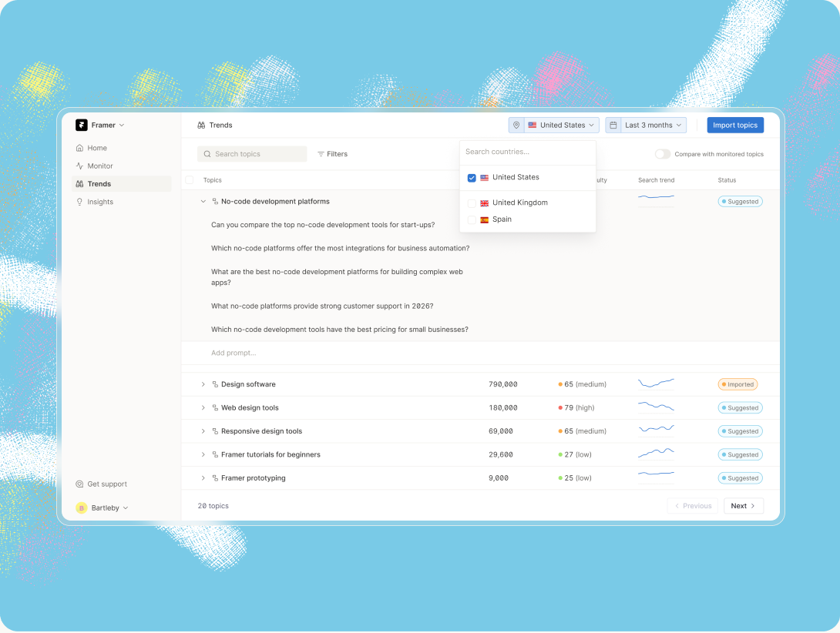Check the Spain checkbox

pyautogui.click(x=472, y=220)
